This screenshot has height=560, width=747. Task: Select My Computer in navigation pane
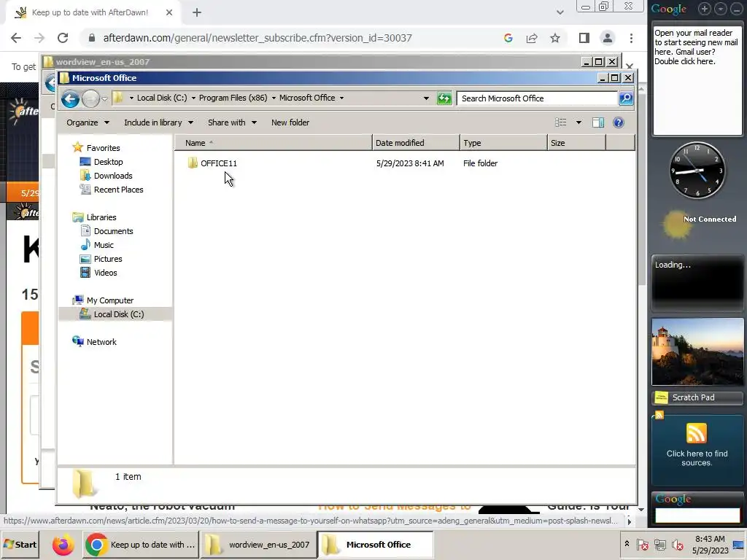(109, 300)
